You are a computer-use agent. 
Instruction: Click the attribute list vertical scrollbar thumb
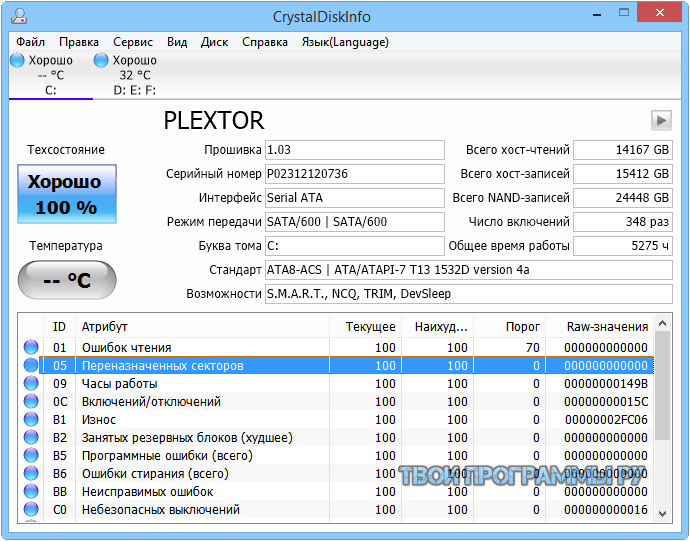[x=662, y=386]
